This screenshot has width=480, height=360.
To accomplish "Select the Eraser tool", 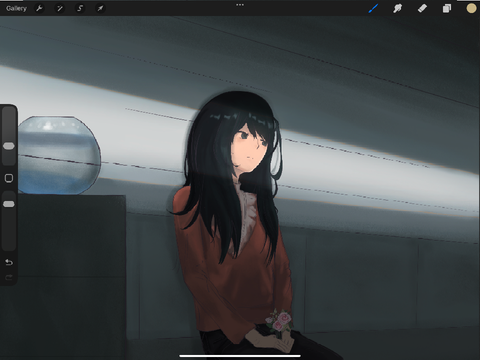I will (x=422, y=8).
